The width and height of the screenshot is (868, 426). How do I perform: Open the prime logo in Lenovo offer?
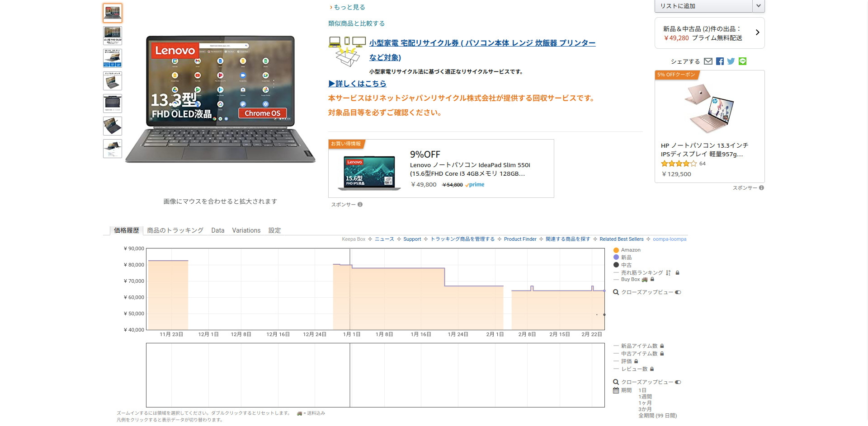pos(475,185)
